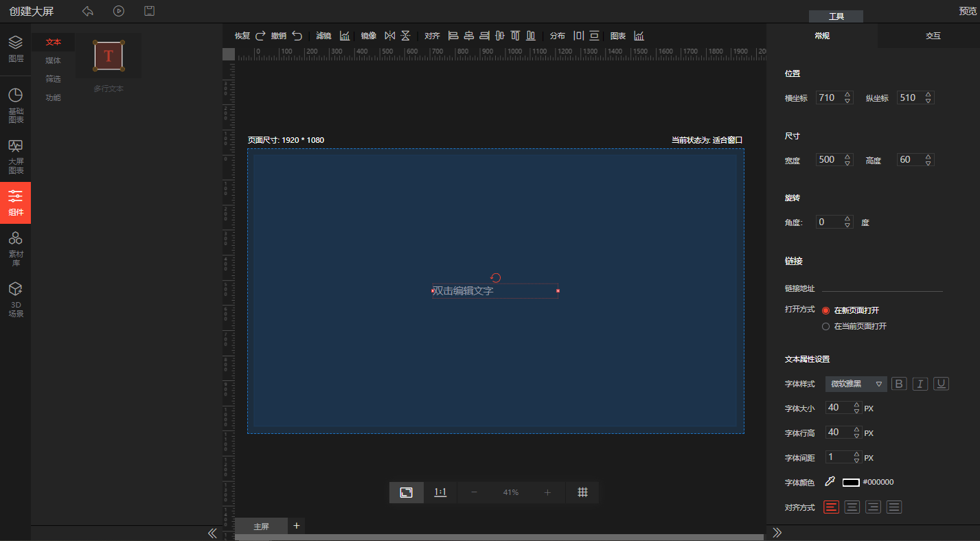Open the 滤镜 filter icon
This screenshot has height=541, width=980.
[x=345, y=36]
